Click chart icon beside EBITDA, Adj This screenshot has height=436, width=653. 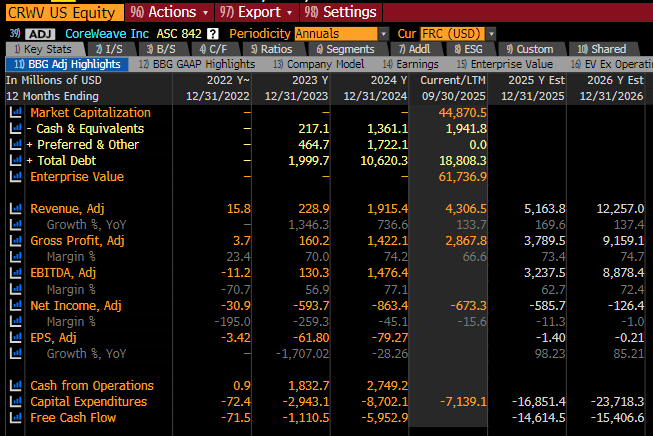pos(15,273)
